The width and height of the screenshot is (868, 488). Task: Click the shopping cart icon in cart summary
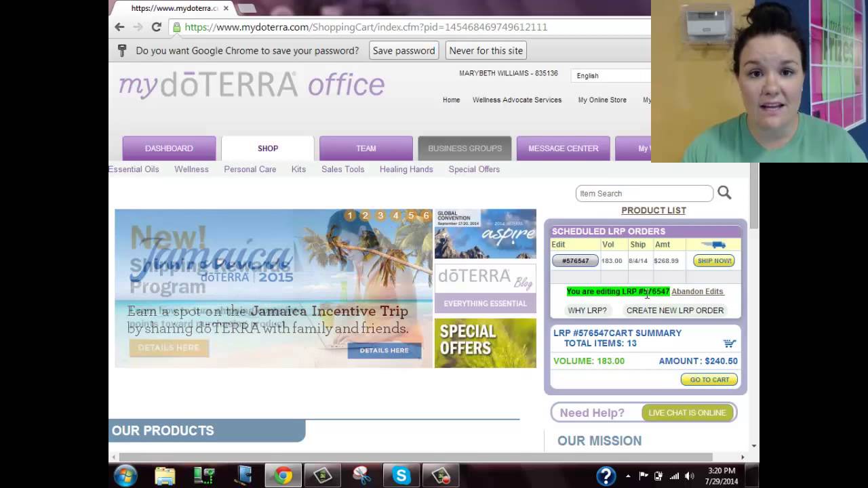point(729,343)
